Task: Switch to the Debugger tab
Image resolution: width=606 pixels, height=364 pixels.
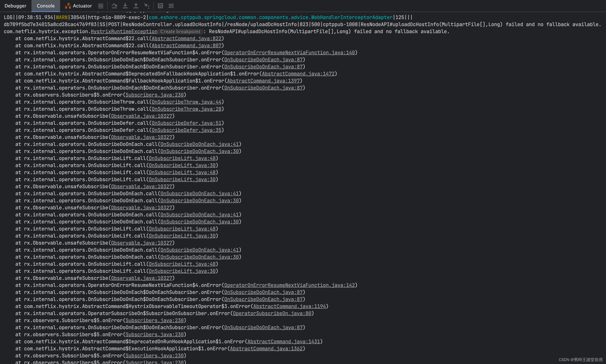Action: (x=15, y=6)
